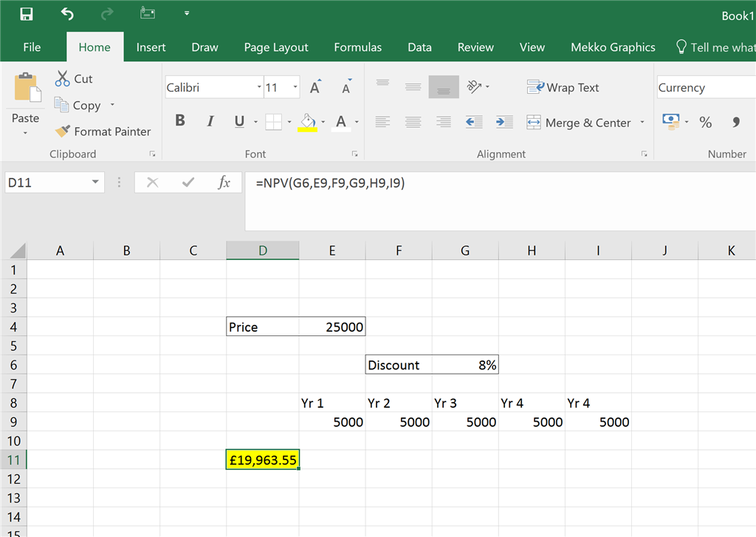Toggle italic formatting
The height and width of the screenshot is (537, 756).
click(x=210, y=120)
